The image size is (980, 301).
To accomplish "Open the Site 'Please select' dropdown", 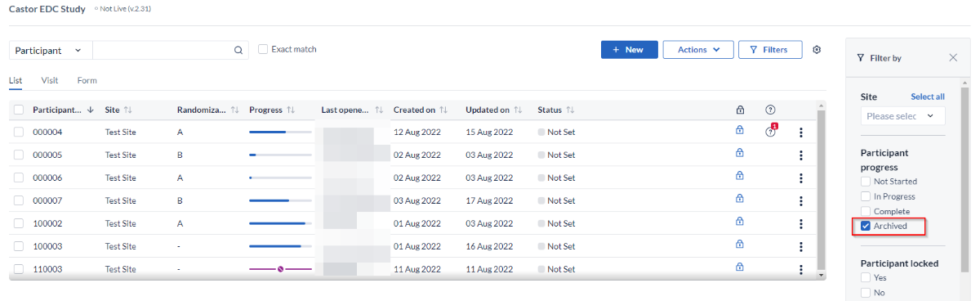I will [902, 116].
